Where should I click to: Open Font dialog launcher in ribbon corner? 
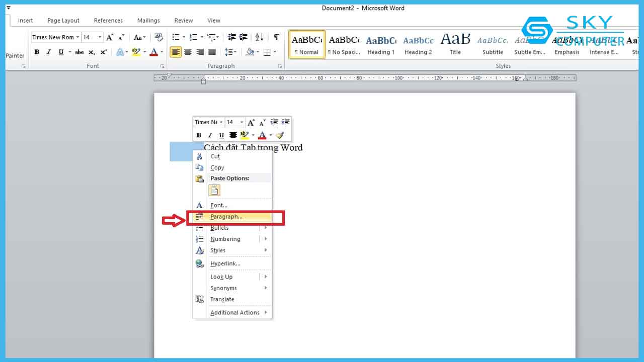pyautogui.click(x=163, y=66)
